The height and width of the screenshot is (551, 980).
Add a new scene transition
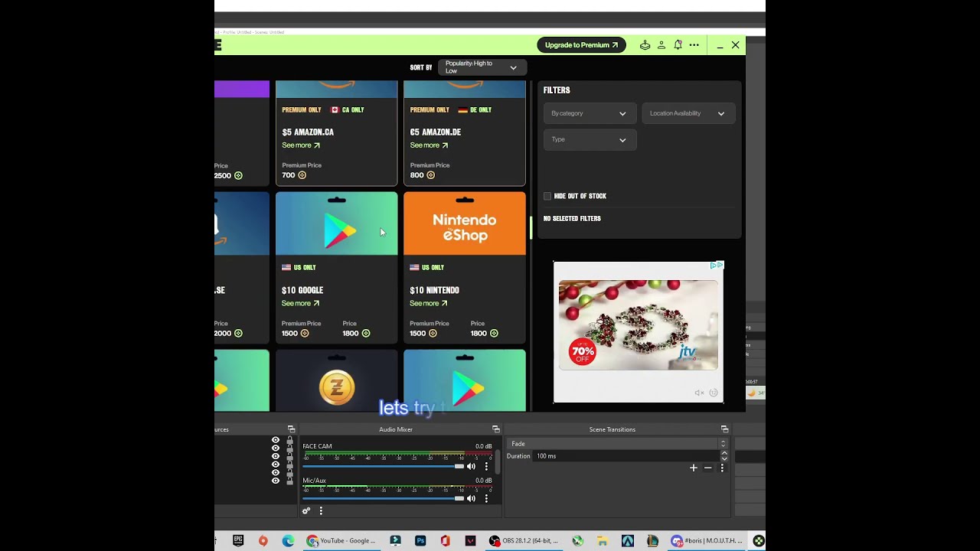694,468
